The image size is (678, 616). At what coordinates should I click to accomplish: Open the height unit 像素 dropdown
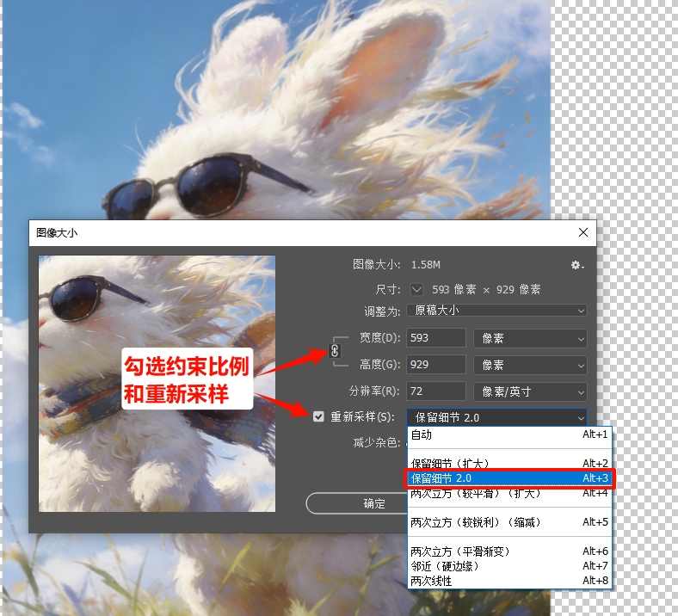coord(530,366)
